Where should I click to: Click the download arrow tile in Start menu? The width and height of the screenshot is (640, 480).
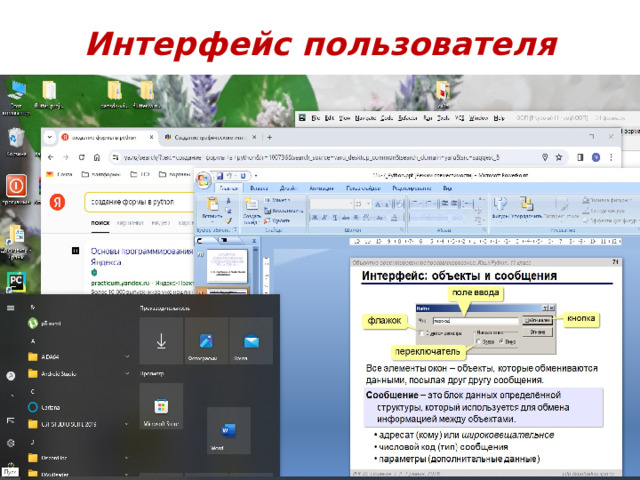coord(161,341)
